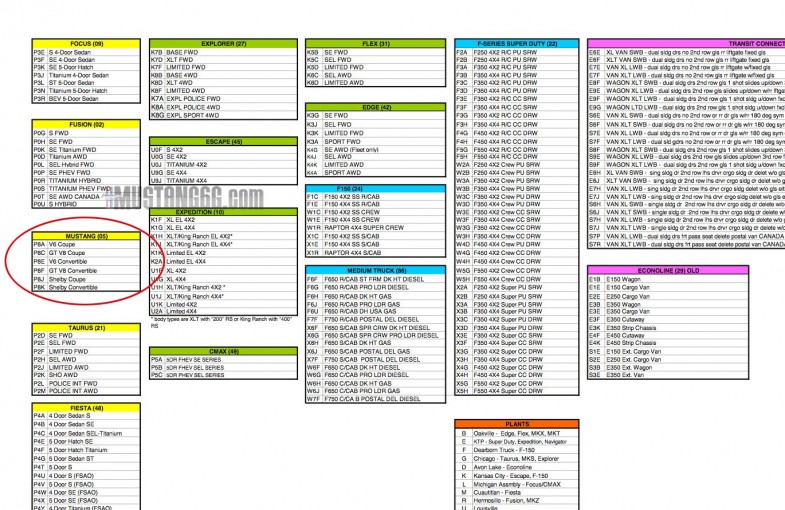Select the K1F XL EL 4X2 row
Image resolution: width=785 pixels, height=510 pixels.
pos(223,220)
